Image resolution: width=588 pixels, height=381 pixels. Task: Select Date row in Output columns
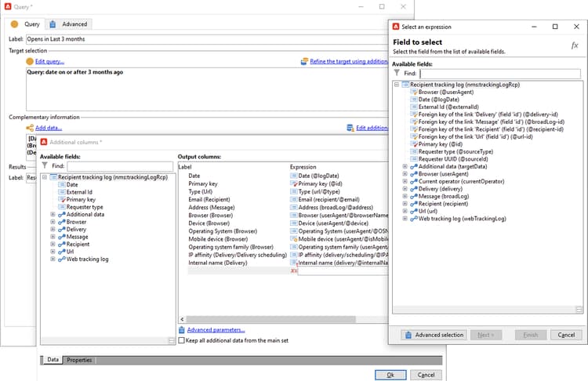pos(284,176)
